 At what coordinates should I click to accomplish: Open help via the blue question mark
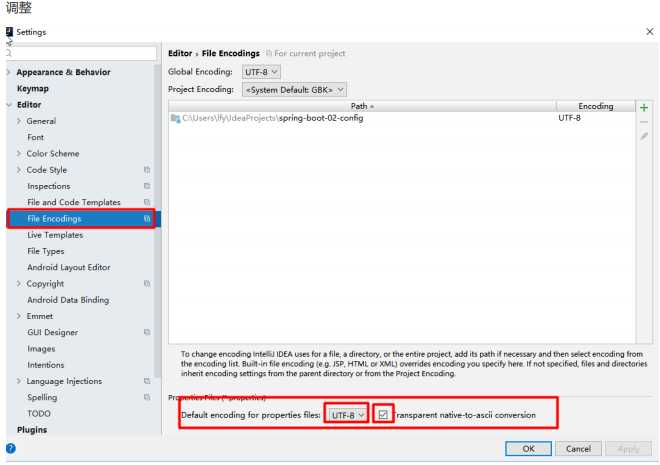click(x=11, y=448)
